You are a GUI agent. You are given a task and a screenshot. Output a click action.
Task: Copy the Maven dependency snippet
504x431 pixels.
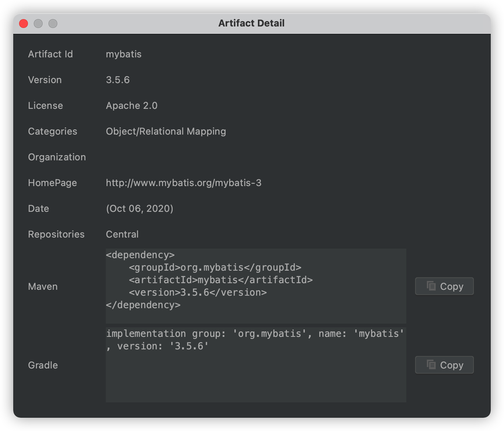pos(444,286)
